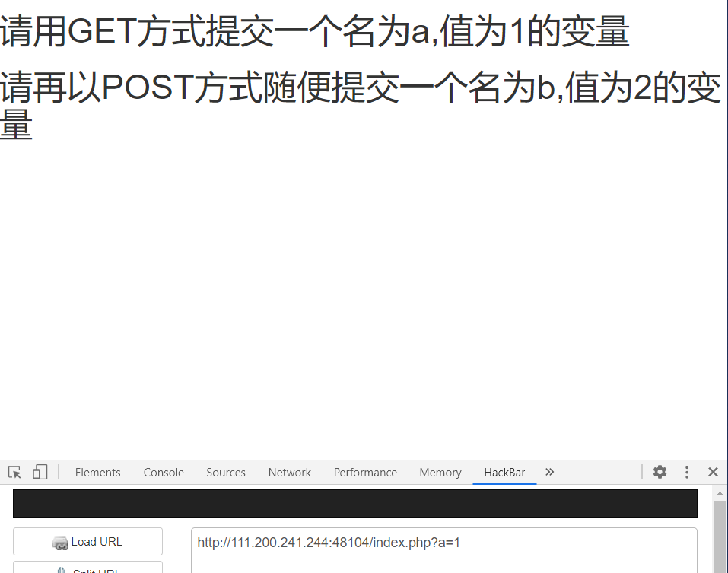Click the Split URL button
The width and height of the screenshot is (728, 573).
[x=87, y=568]
